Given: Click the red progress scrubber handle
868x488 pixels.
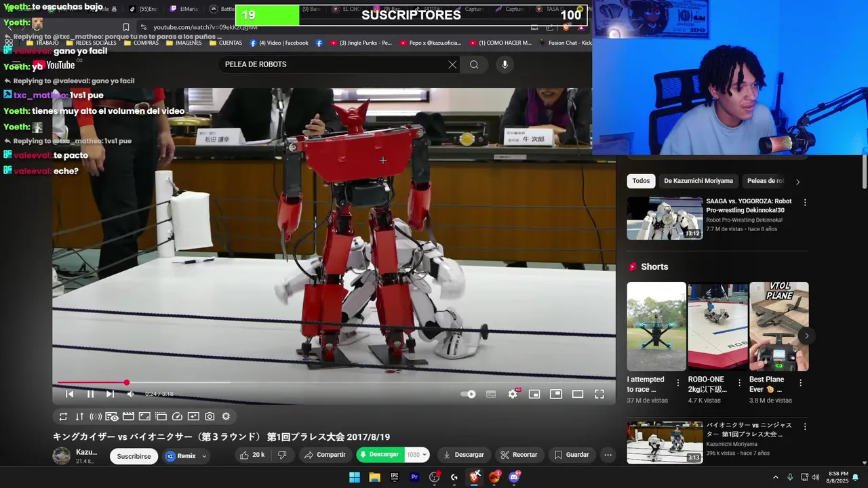Looking at the screenshot, I should pos(126,383).
